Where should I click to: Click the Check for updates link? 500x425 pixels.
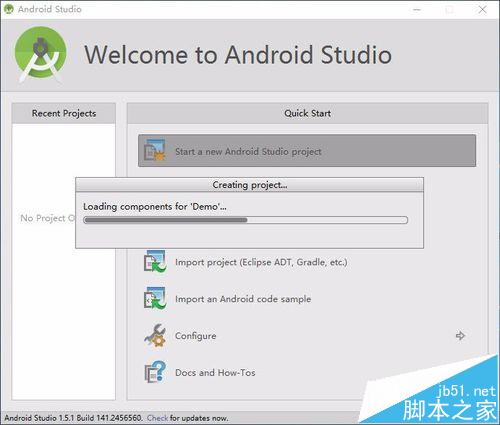pos(157,418)
